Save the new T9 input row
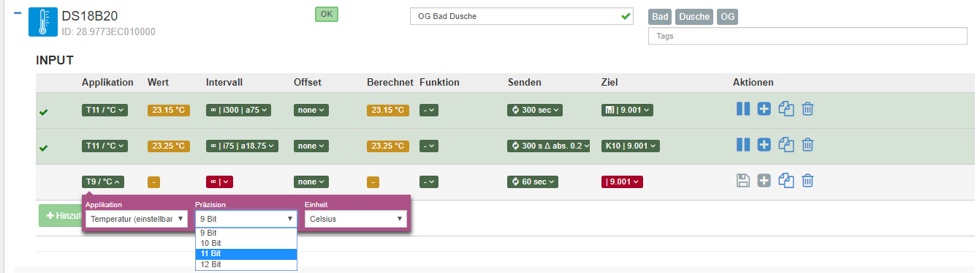Viewport: 980px width, 273px height. [743, 181]
